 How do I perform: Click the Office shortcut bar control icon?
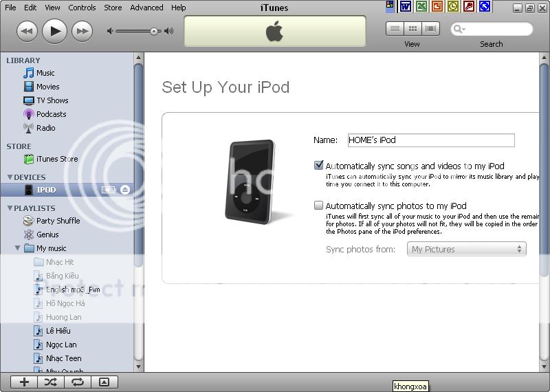pyautogui.click(x=390, y=6)
